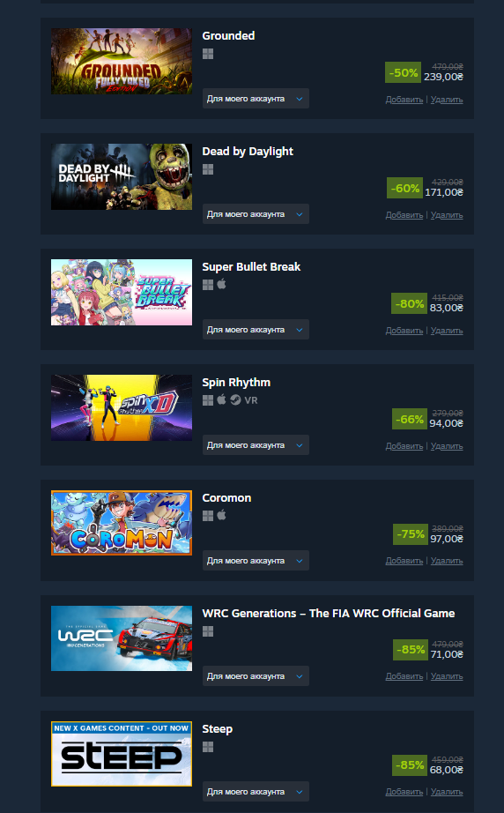Image resolution: width=504 pixels, height=813 pixels.
Task: Click the VR label icon under Spin Rhythm
Action: pos(251,400)
